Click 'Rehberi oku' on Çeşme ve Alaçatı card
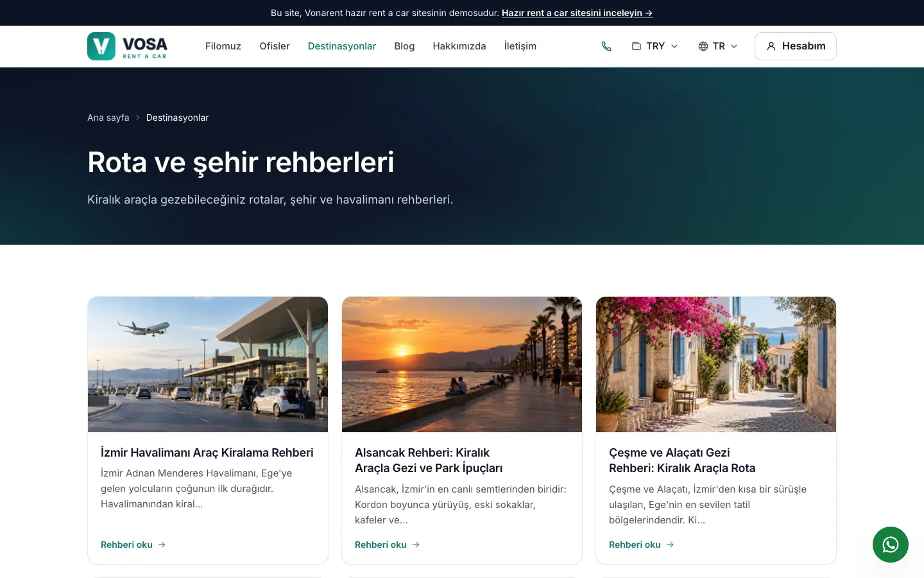Viewport: 924px width, 578px height. coord(642,545)
